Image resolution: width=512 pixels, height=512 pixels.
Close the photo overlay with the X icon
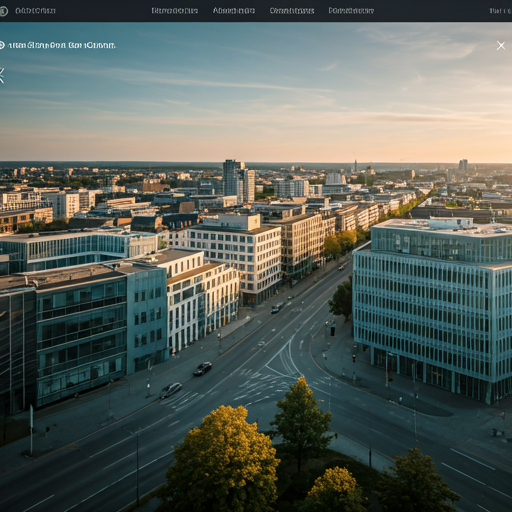pos(501,46)
